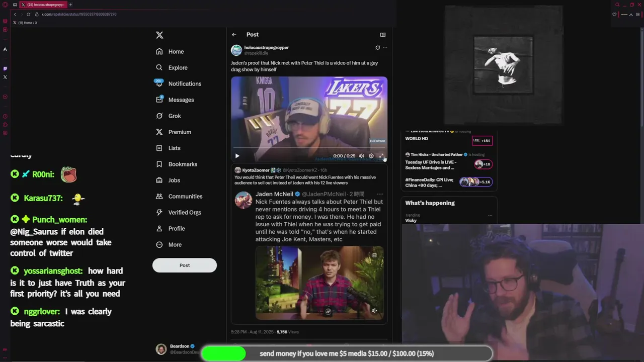Open the workspaces icon beside tab
Image resolution: width=644 pixels, height=362 pixels.
15,5
